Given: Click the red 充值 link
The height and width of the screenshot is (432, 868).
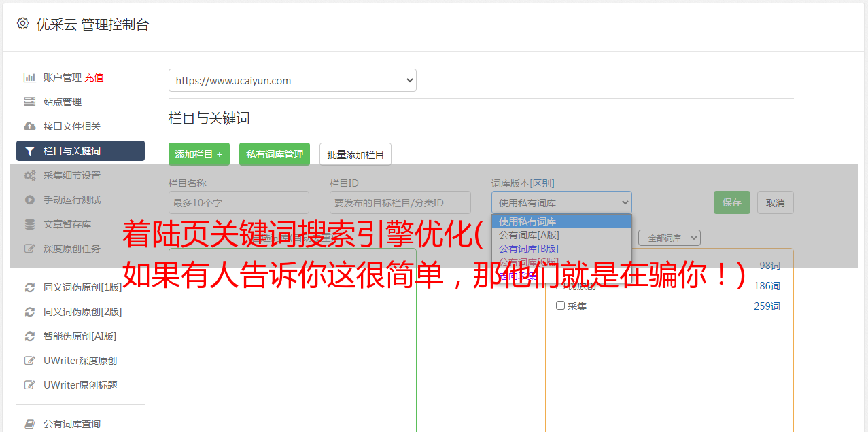Looking at the screenshot, I should click(x=94, y=77).
